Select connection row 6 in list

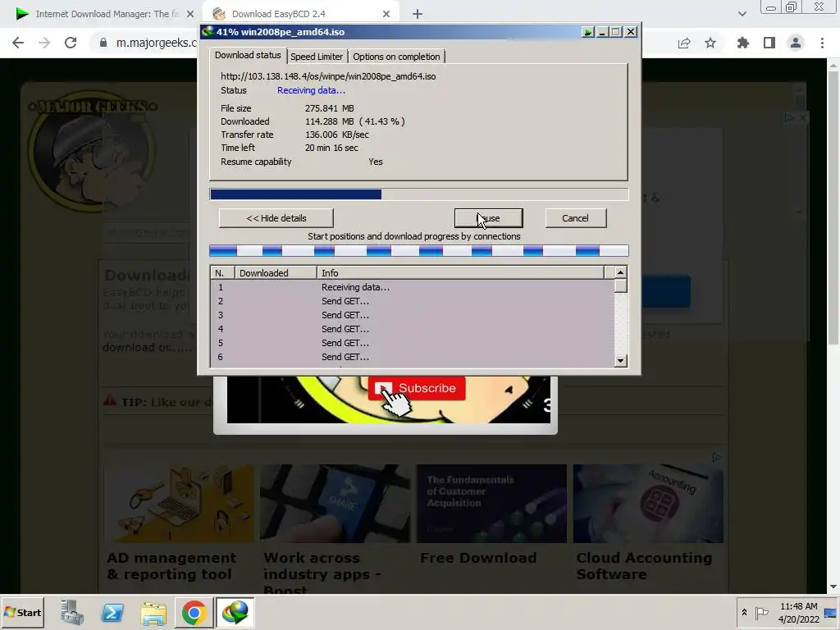point(412,357)
